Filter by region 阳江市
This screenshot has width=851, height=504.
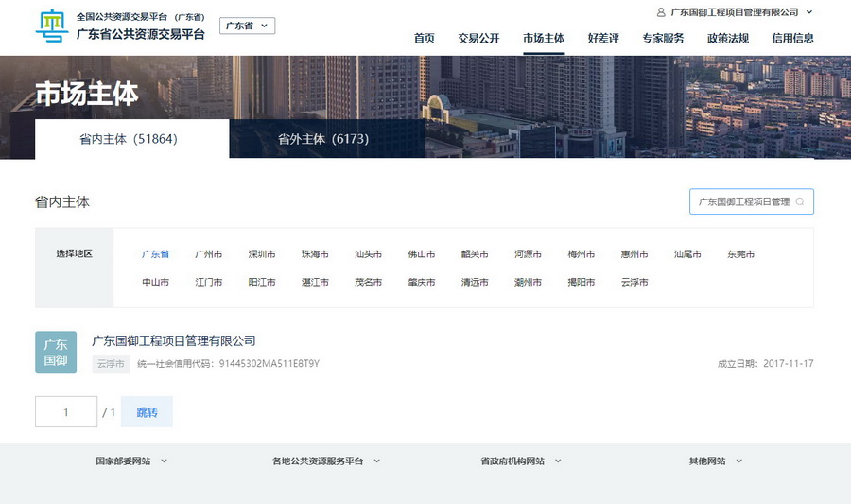[x=262, y=282]
